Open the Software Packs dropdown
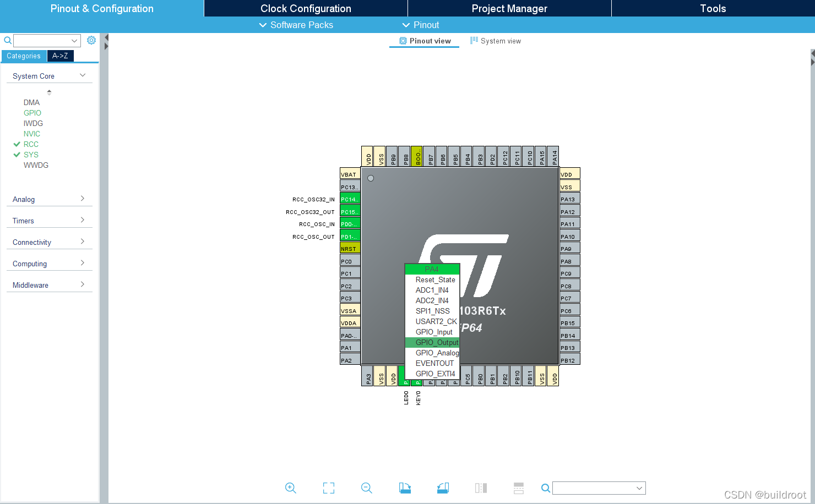 pyautogui.click(x=296, y=25)
